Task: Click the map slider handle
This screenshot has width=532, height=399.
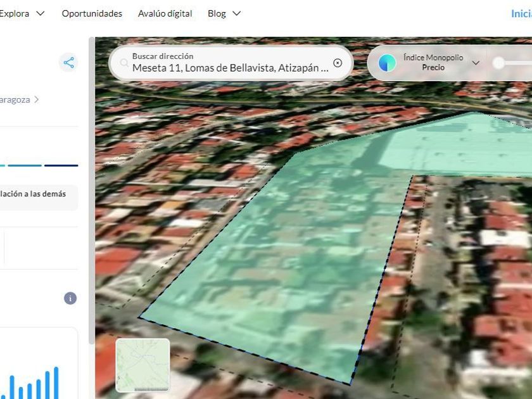Action: point(499,63)
